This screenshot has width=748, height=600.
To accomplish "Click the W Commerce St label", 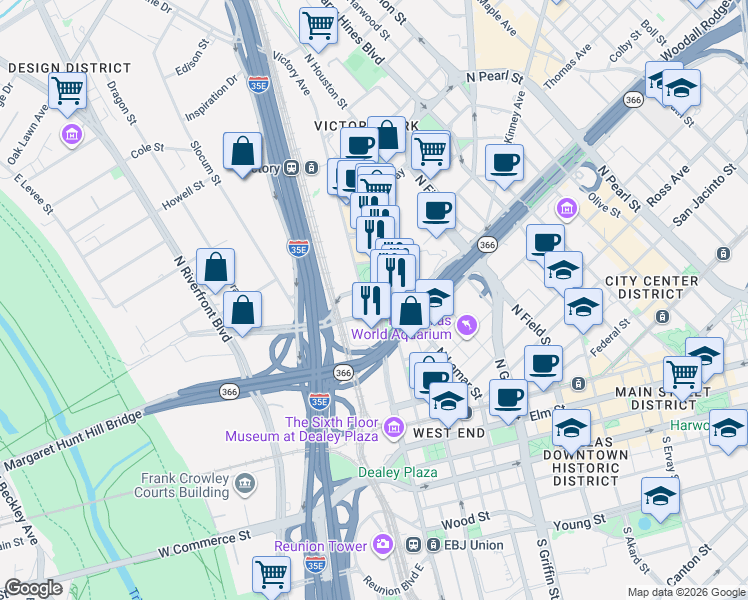I will click(204, 544).
